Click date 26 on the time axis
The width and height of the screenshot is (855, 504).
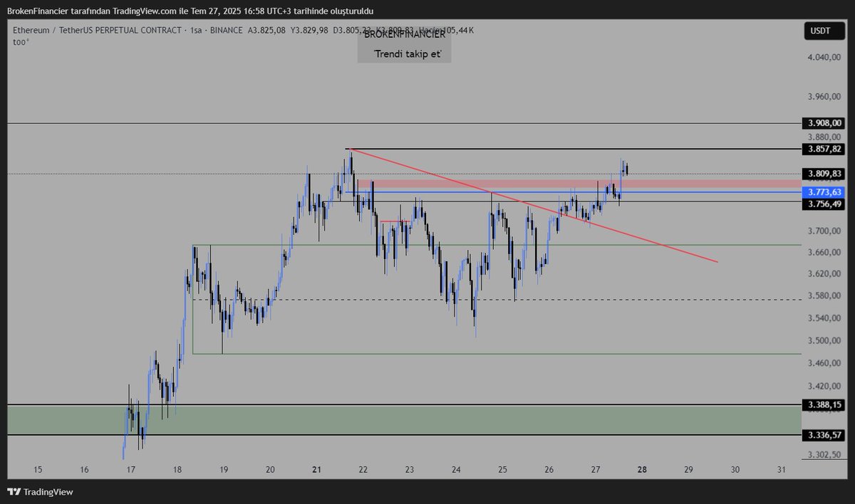coord(549,470)
